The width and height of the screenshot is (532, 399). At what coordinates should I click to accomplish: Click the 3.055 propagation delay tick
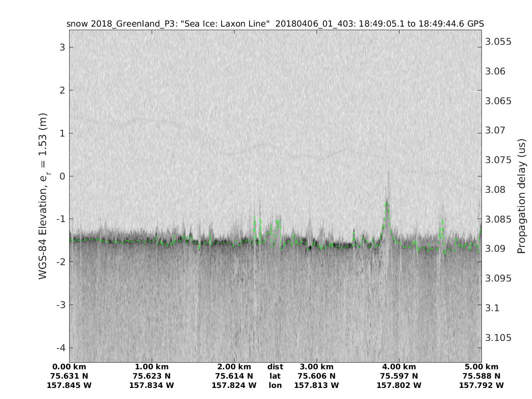coord(498,42)
